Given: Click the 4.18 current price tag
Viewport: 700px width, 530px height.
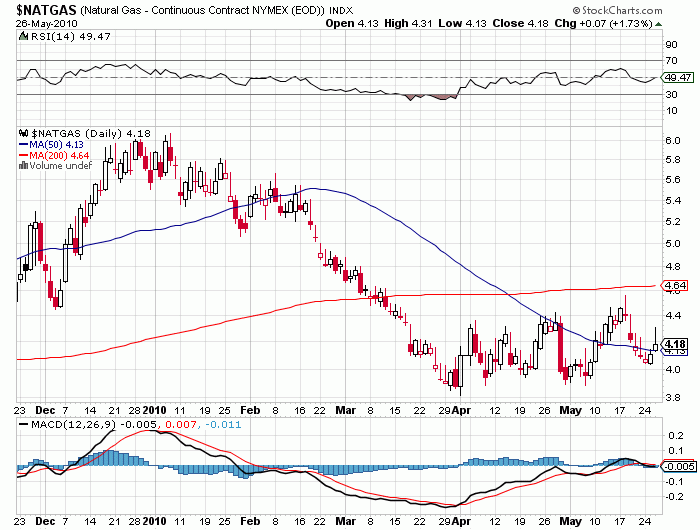Looking at the screenshot, I should (x=675, y=344).
